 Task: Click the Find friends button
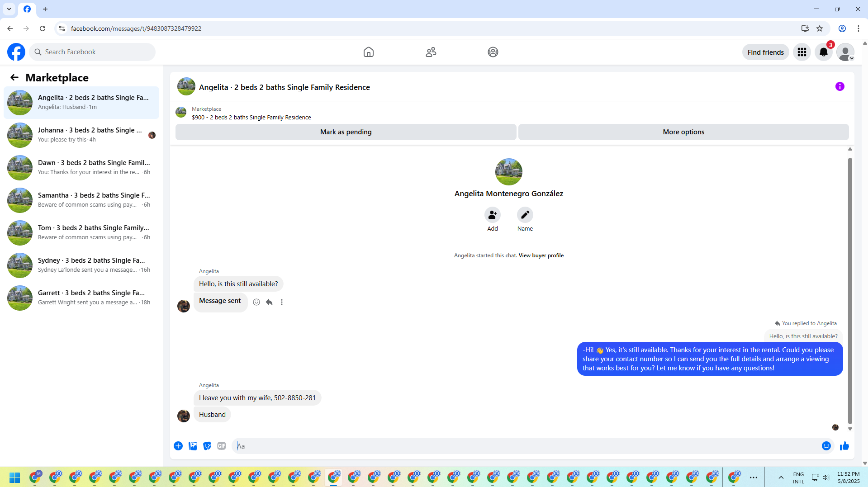[766, 52]
